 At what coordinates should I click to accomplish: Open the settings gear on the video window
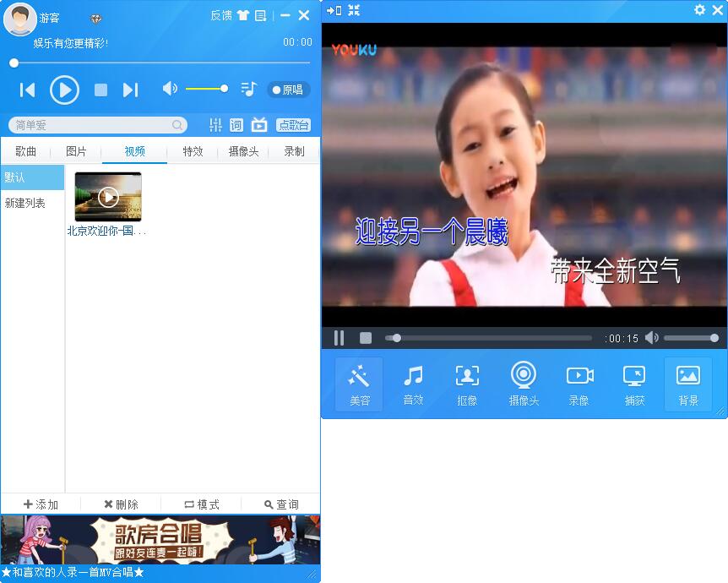[x=700, y=10]
